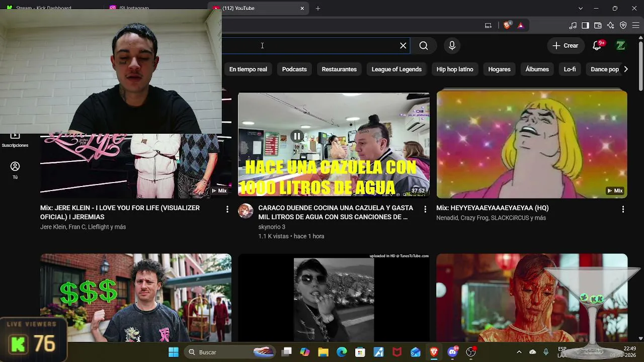Open McAfee from the taskbar
The height and width of the screenshot is (362, 644).
point(397,352)
